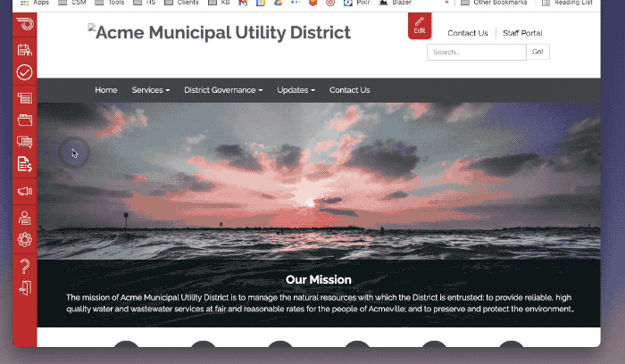Open the CSM bookmark folder

72,3
